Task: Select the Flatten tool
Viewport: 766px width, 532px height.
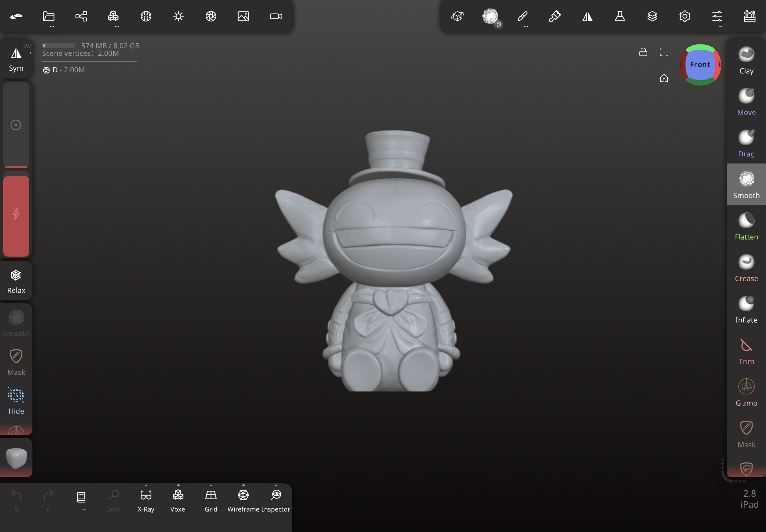Action: tap(746, 226)
